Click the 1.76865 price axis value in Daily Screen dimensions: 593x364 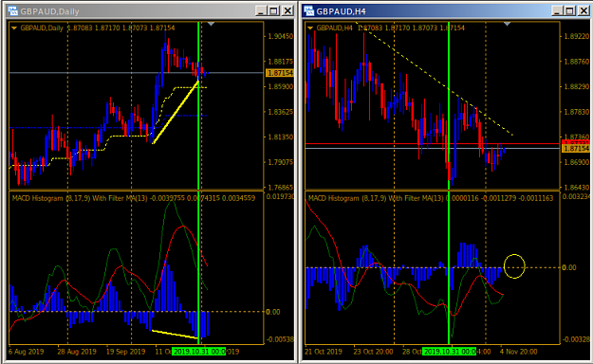pos(280,188)
